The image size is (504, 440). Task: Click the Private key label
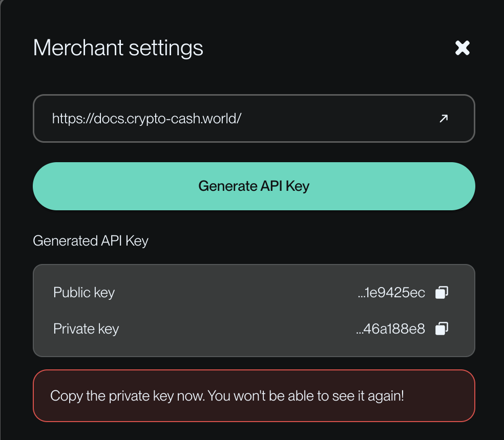point(86,328)
